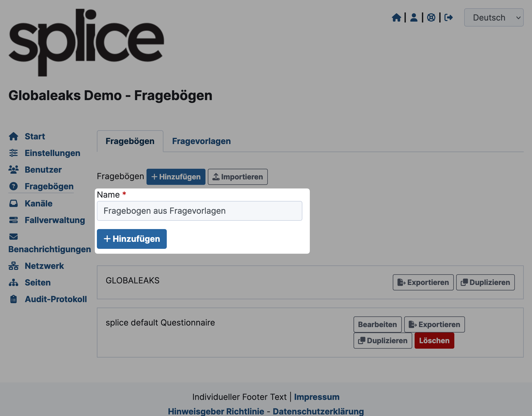Click dark Hinzufügen button beside Fragebögen label
Screen dimensions: 532x416
coord(176,177)
